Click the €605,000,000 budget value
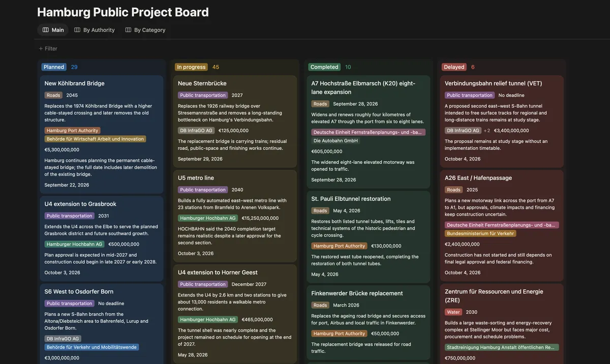Viewport: 610px width, 364px height. click(327, 151)
